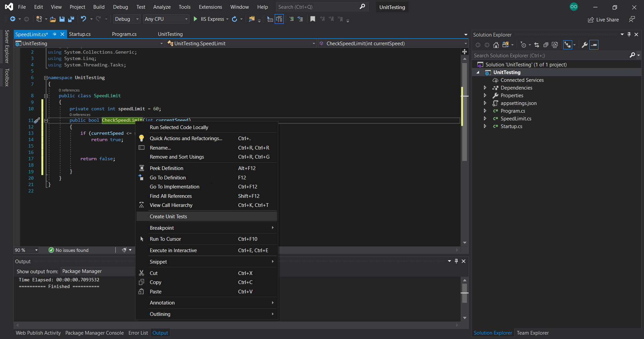Click the Live Share button

point(603,20)
